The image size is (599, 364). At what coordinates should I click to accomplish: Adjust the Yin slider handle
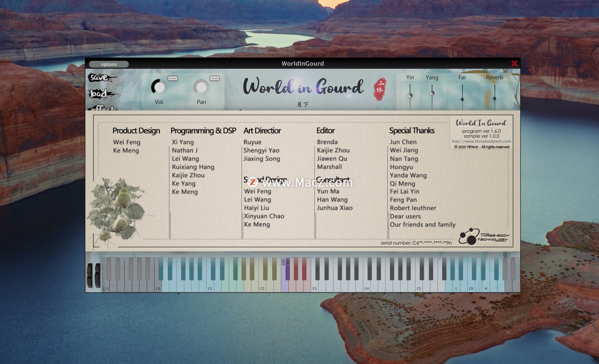410,95
